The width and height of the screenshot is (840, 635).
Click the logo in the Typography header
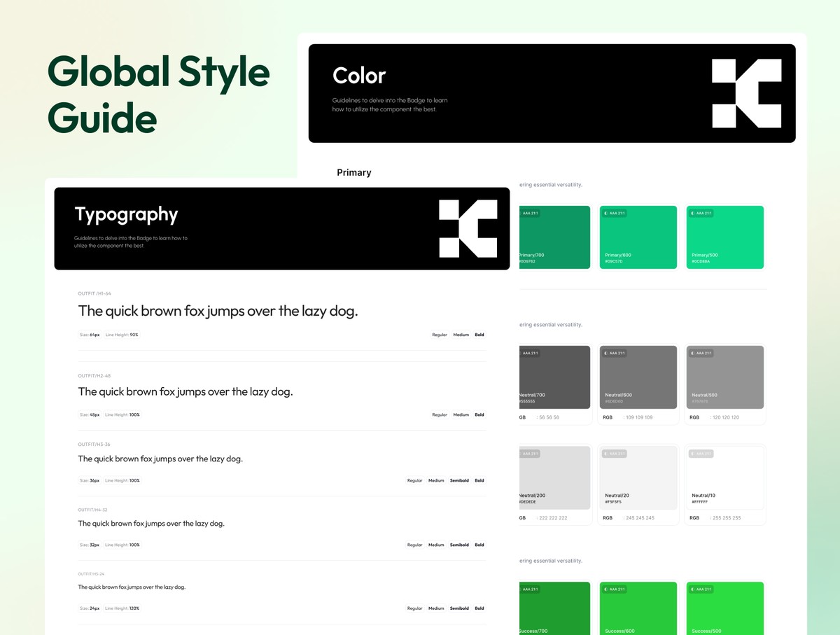(468, 228)
